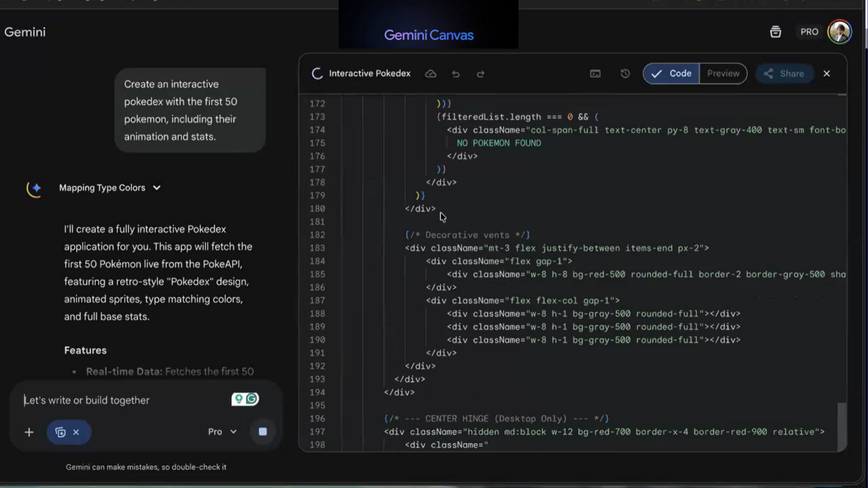Click the save to cloud icon
Image resolution: width=868 pixels, height=488 pixels.
tap(430, 74)
